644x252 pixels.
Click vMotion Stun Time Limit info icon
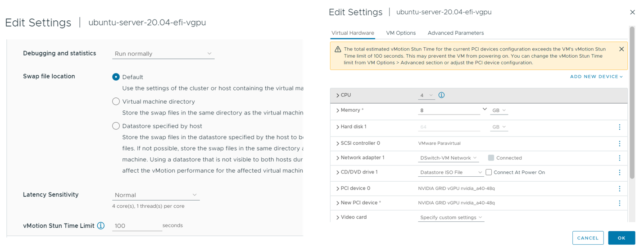[101, 225]
